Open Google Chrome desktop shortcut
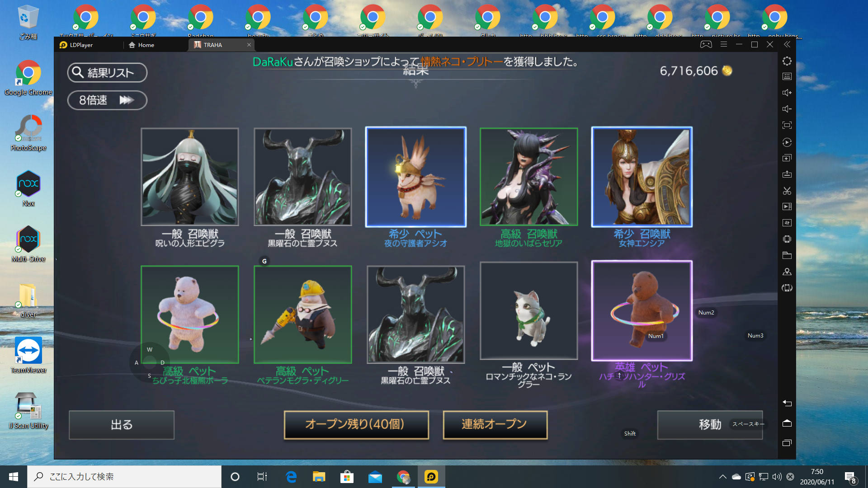The image size is (868, 488). click(x=28, y=78)
